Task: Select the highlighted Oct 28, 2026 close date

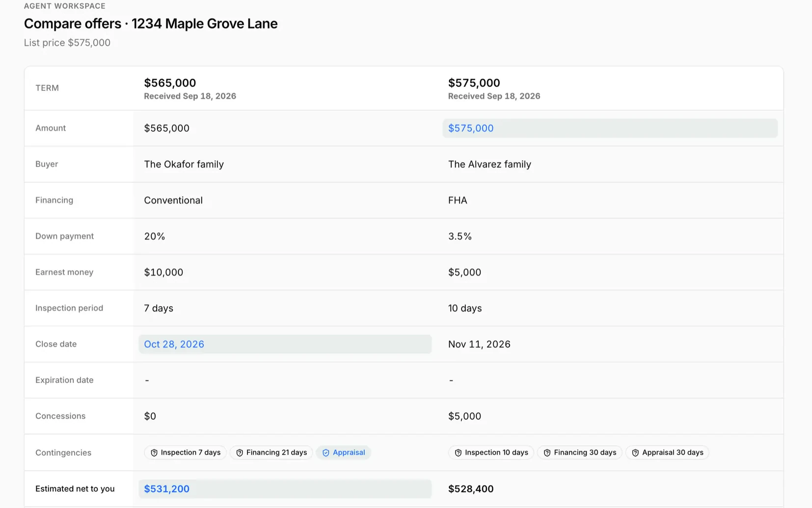Action: (285, 344)
